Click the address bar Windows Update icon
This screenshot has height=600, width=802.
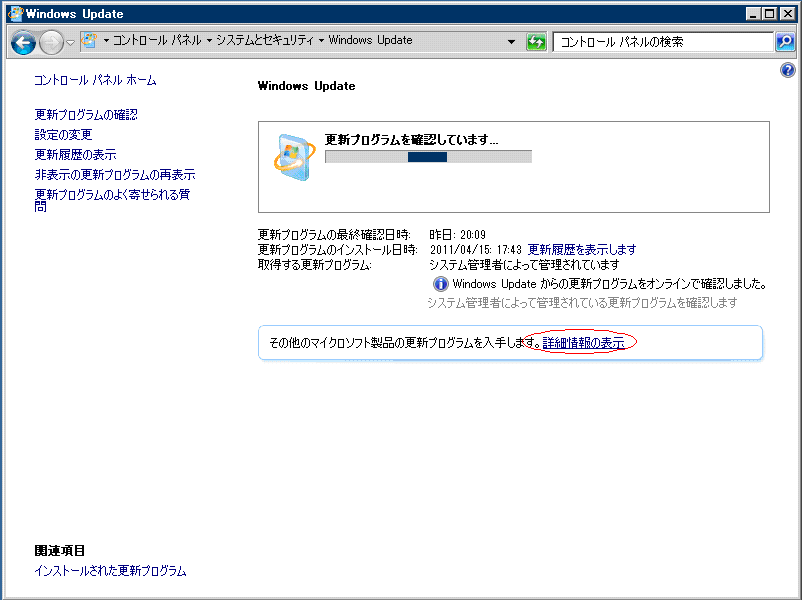click(x=90, y=40)
